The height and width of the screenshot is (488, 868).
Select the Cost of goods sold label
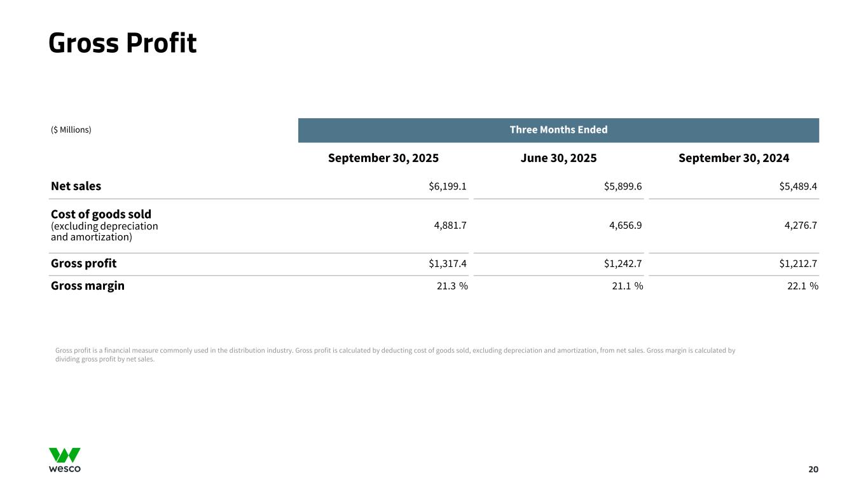coord(101,214)
